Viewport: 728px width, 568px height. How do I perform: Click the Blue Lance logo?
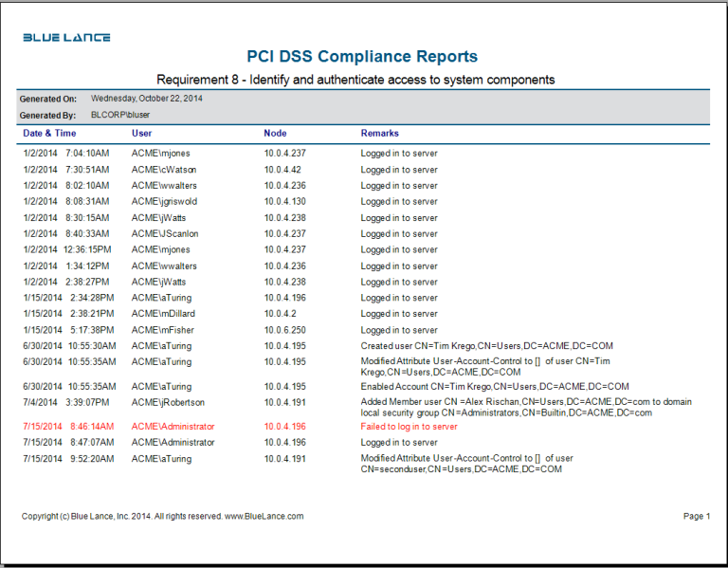(x=66, y=38)
